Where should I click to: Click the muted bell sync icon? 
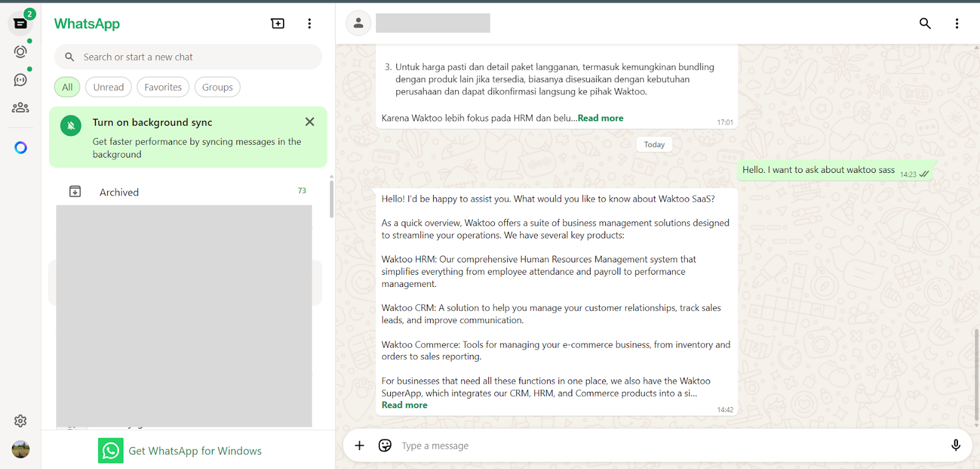tap(71, 126)
